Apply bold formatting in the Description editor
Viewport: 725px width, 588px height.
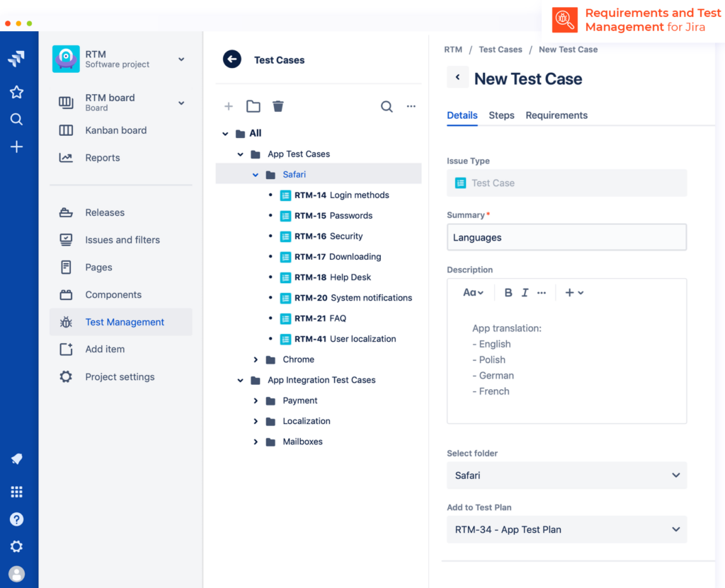point(508,292)
